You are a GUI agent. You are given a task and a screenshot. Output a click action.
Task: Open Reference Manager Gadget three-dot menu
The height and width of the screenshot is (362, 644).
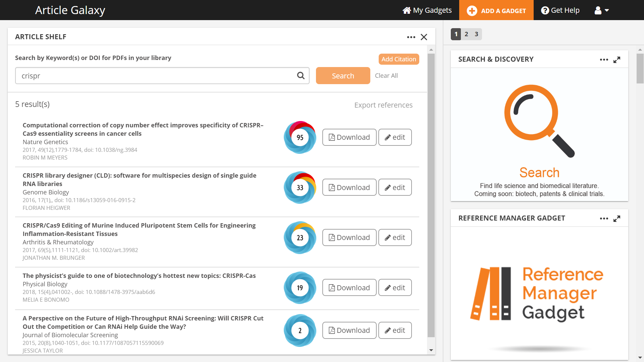pyautogui.click(x=604, y=219)
